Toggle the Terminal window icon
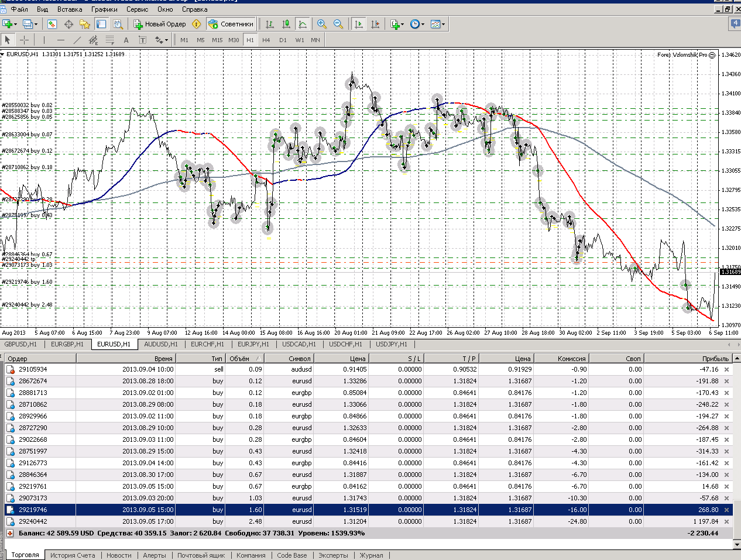Viewport: 741px width, 560px height. pos(101,24)
